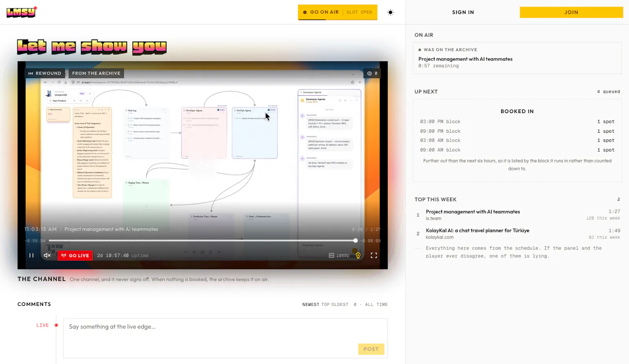This screenshot has height=364, width=629.
Task: Sort comments by OLDEST
Action: 340,305
